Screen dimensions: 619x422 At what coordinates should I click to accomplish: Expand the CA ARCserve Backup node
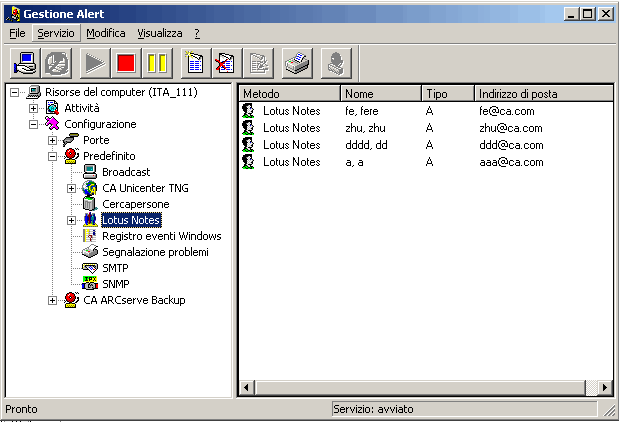53,300
